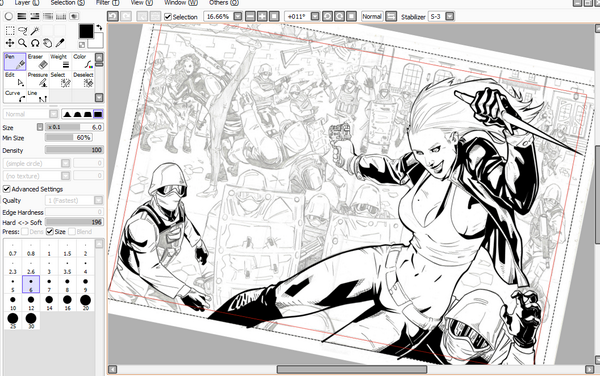Select the Eraser tool

(x=38, y=62)
